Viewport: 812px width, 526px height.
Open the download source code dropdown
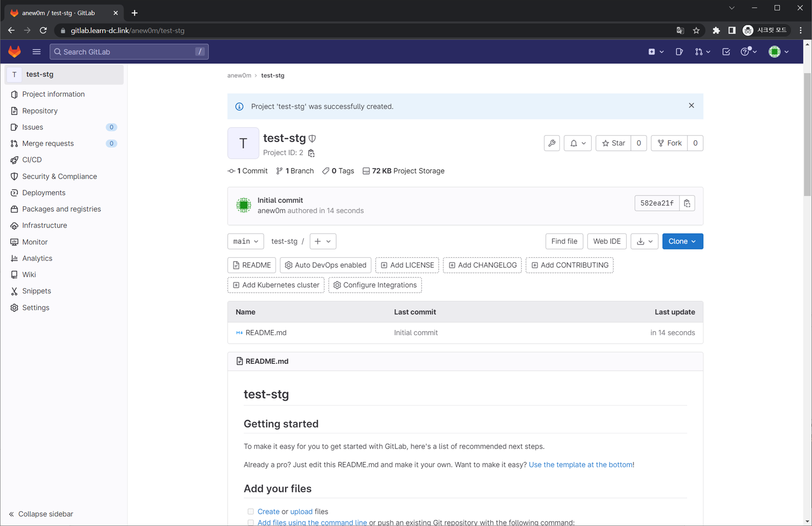pyautogui.click(x=644, y=241)
